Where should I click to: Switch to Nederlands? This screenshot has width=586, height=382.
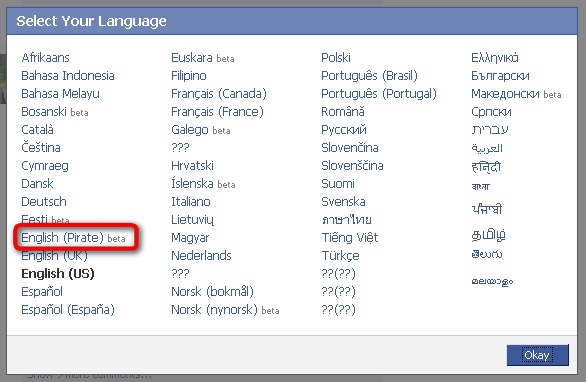pyautogui.click(x=201, y=256)
